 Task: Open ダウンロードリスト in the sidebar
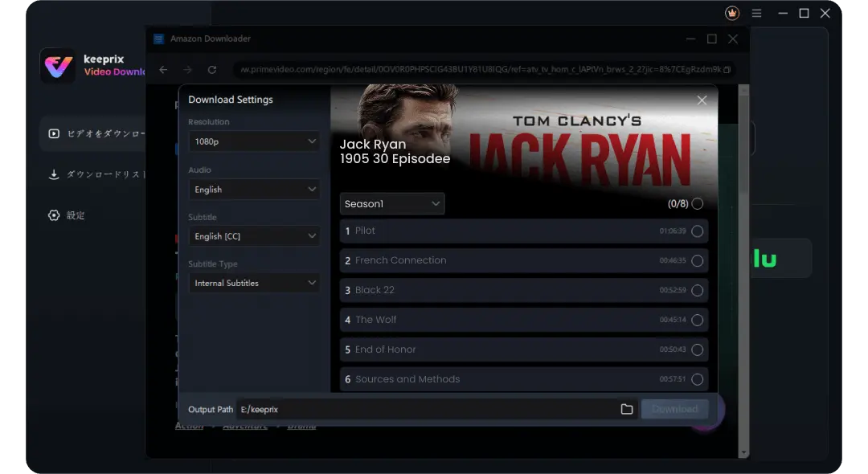(96, 174)
